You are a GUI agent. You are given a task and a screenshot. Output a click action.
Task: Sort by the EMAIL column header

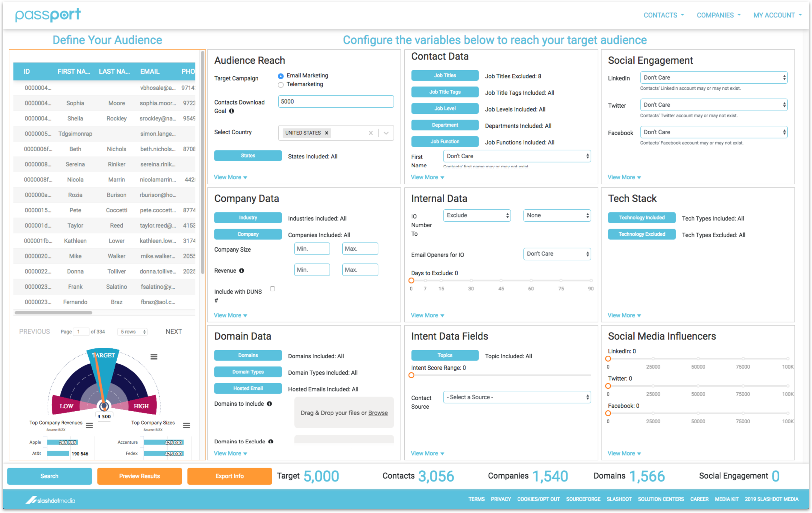150,71
